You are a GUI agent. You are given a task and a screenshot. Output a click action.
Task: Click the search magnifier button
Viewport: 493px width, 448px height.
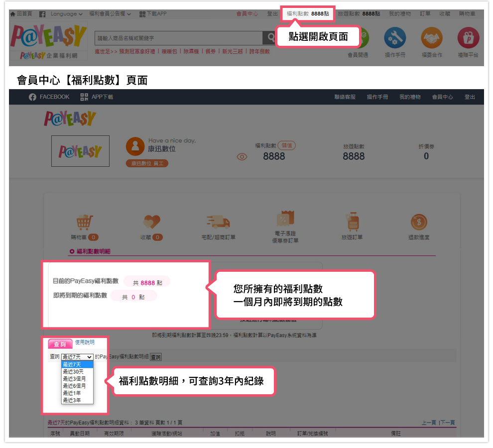[271, 38]
